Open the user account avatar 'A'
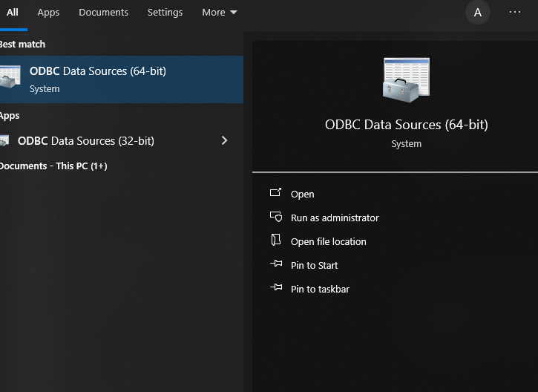The width and height of the screenshot is (538, 392). 477,13
